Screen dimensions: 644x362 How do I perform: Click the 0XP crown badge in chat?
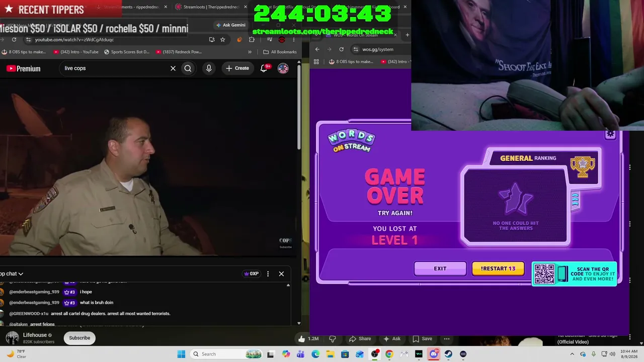pos(251,274)
